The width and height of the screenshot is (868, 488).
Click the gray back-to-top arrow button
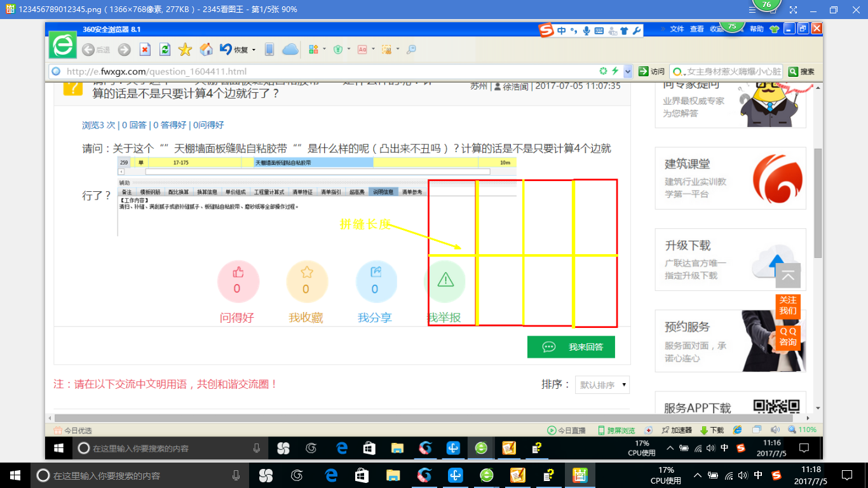point(788,276)
